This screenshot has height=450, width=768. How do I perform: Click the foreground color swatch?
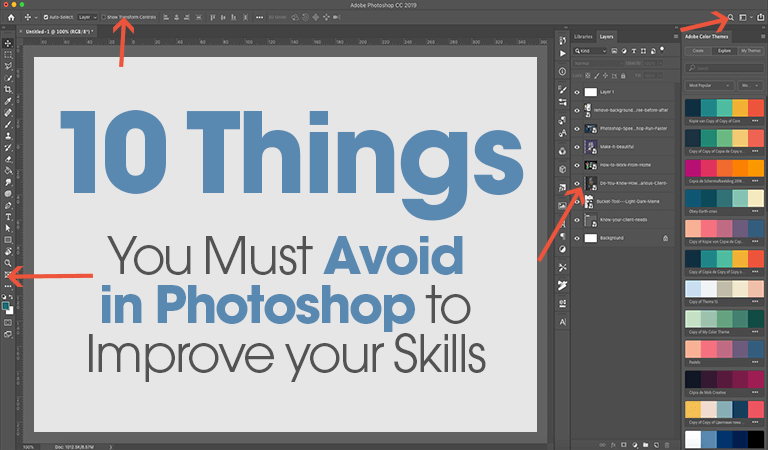pos(6,307)
